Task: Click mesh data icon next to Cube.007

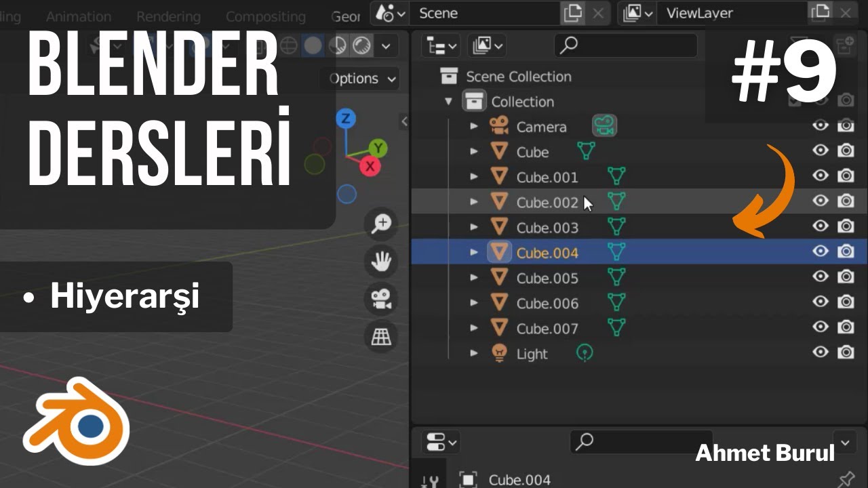Action: point(616,327)
